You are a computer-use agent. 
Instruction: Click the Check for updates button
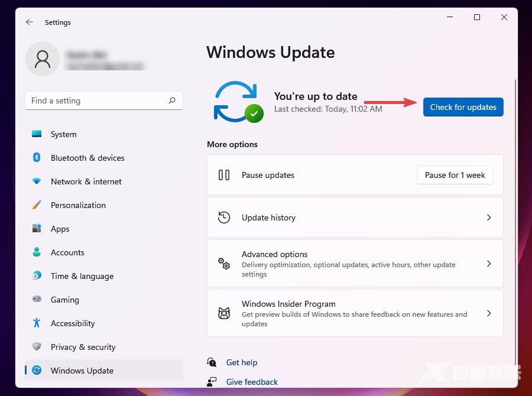coord(463,107)
